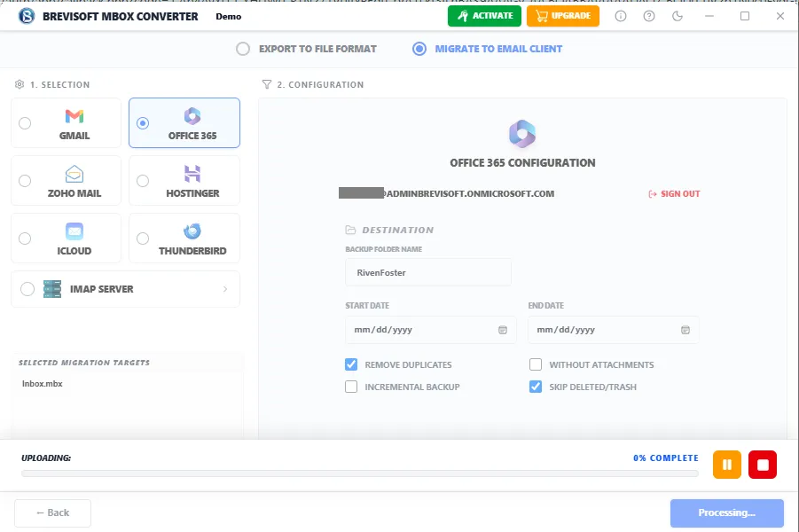The height and width of the screenshot is (532, 799).
Task: Toggle dark mode moon icon
Action: (678, 16)
